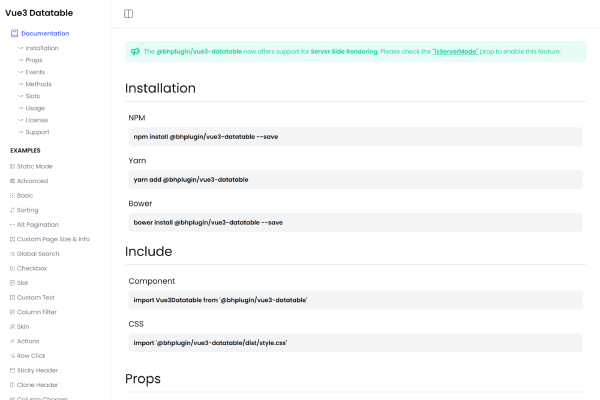Expand the Installation chevron
The image size is (600, 400).
point(21,48)
